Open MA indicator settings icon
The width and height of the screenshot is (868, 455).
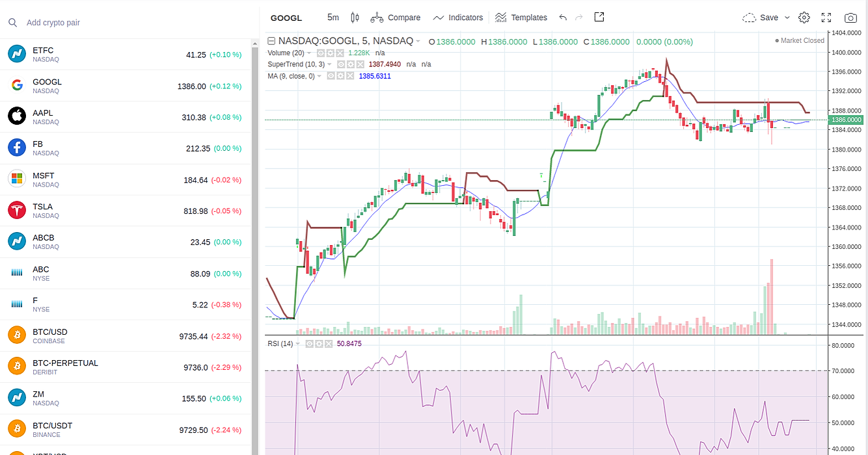point(340,76)
